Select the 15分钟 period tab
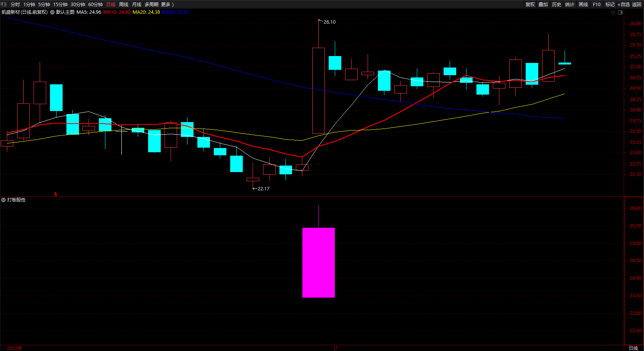Viewport: 644px width, 351px height. pos(60,5)
